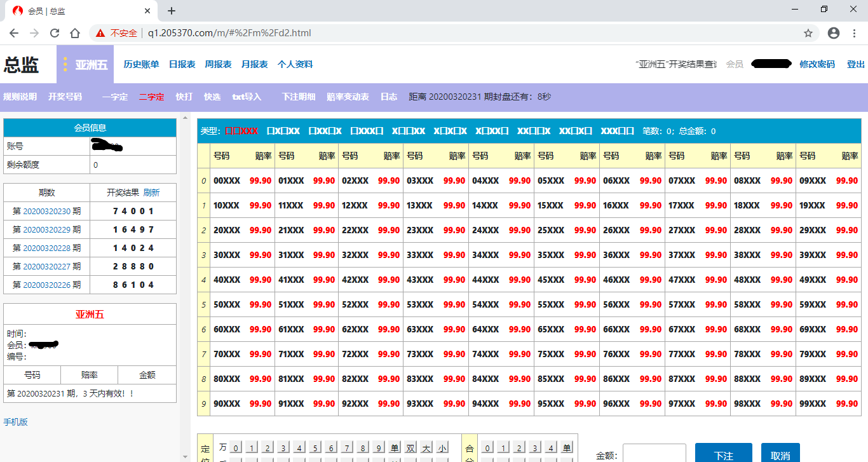Click the 刷新 link in draw results
868x462 pixels.
coord(151,193)
